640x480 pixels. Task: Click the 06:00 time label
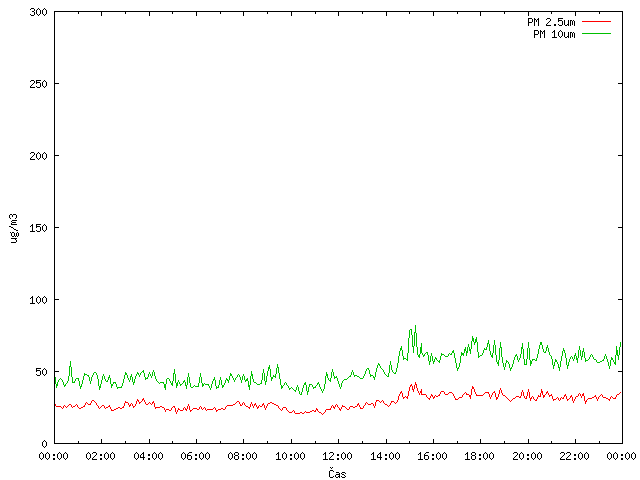coord(195,456)
